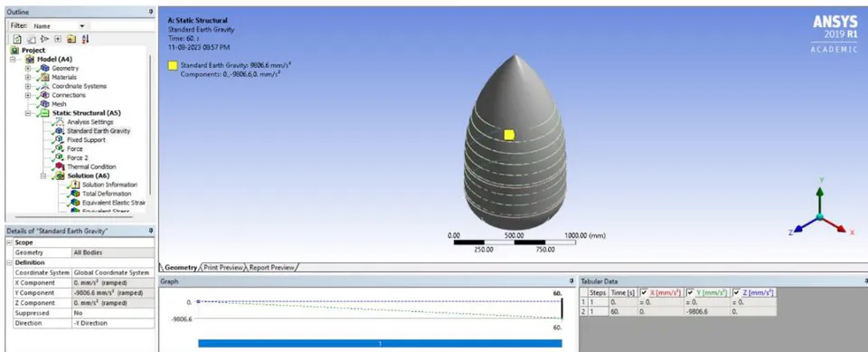This screenshot has height=352, width=868.
Task: Click the Geometry value All Bodies
Action: pos(114,252)
